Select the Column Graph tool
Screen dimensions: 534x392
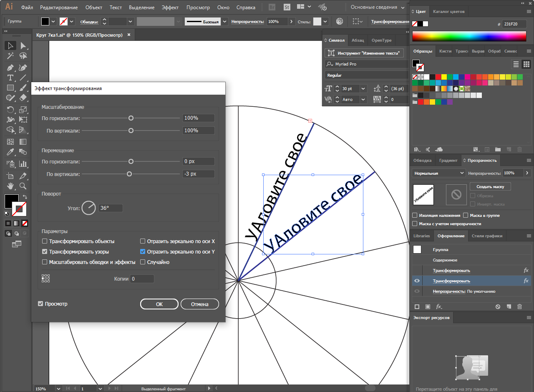click(23, 164)
